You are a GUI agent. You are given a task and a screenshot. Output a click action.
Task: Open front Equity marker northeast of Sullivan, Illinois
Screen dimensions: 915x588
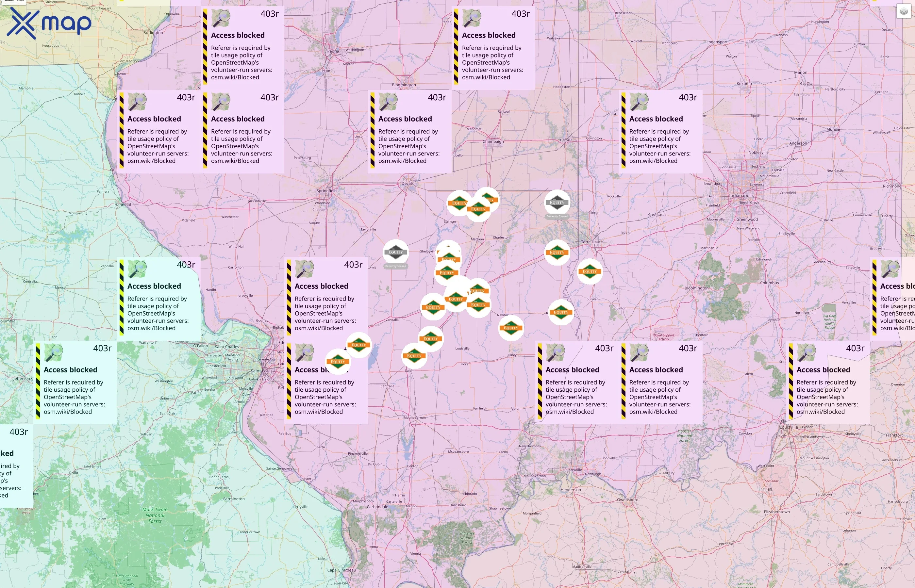point(478,209)
